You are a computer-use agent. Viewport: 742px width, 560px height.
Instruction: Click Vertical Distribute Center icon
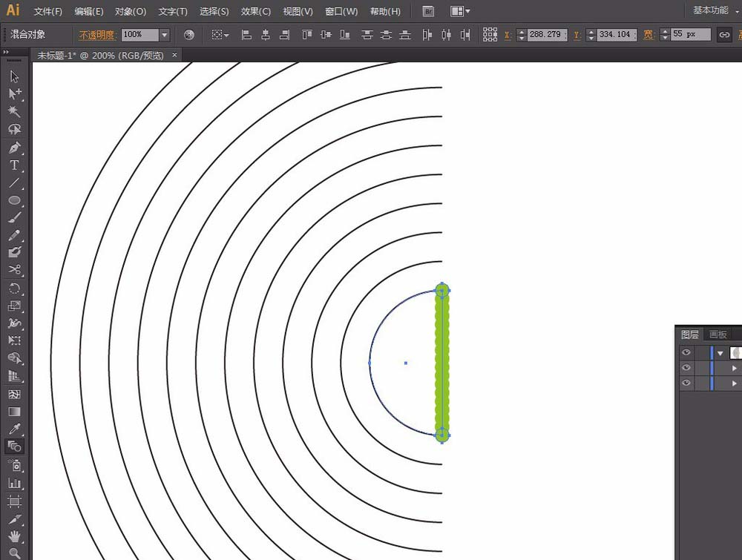(386, 35)
